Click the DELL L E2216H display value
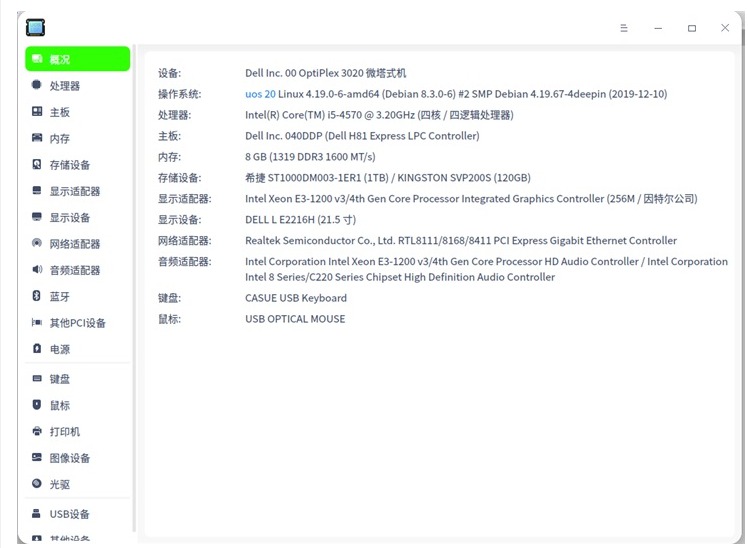The height and width of the screenshot is (548, 748). point(301,220)
